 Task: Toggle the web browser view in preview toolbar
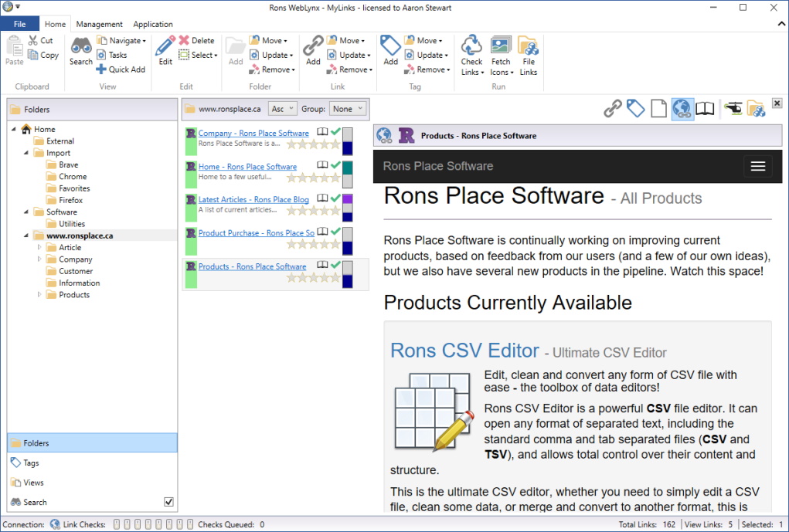[682, 108]
